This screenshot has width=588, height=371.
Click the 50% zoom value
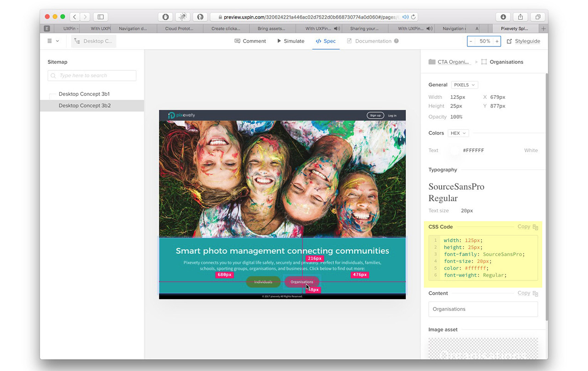pyautogui.click(x=484, y=41)
